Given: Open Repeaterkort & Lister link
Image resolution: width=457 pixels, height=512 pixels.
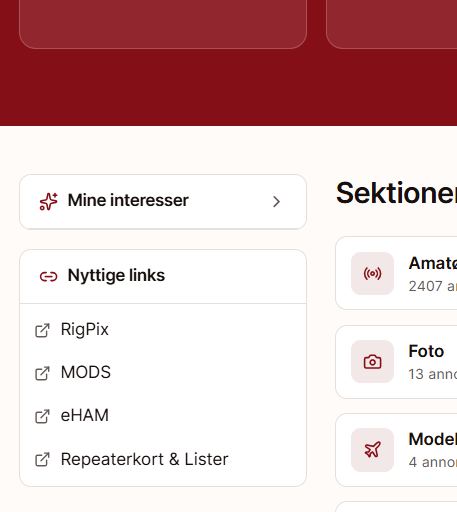Looking at the screenshot, I should click(x=144, y=459).
